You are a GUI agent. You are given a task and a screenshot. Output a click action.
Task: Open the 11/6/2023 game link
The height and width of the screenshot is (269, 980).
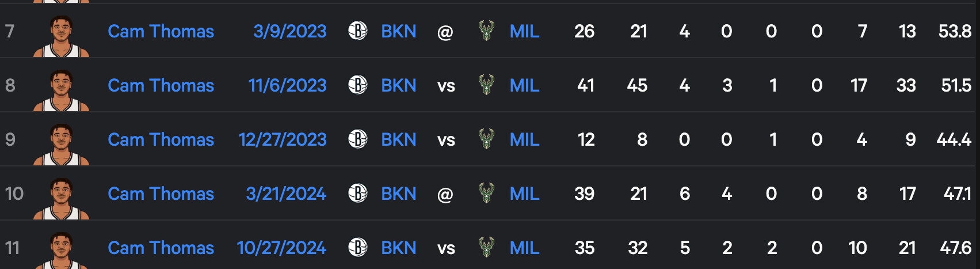(287, 85)
